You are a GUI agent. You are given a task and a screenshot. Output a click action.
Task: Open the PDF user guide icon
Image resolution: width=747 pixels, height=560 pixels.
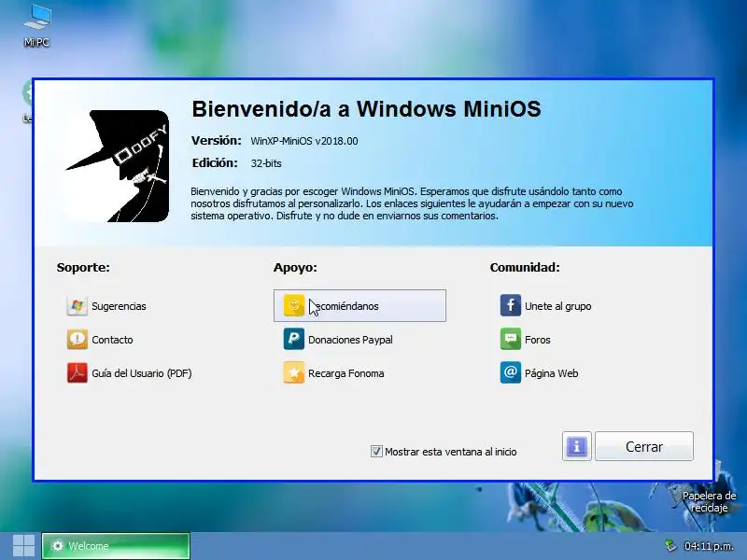tap(78, 372)
